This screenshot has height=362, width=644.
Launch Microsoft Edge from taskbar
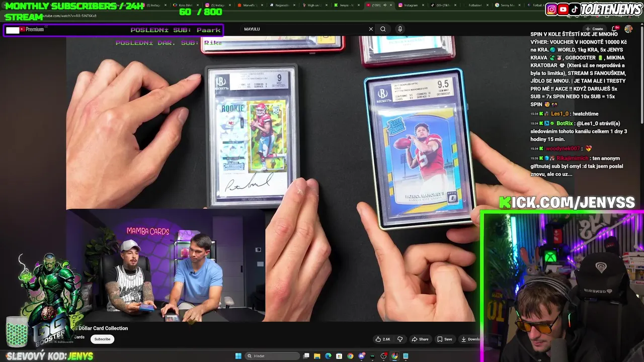(x=329, y=356)
